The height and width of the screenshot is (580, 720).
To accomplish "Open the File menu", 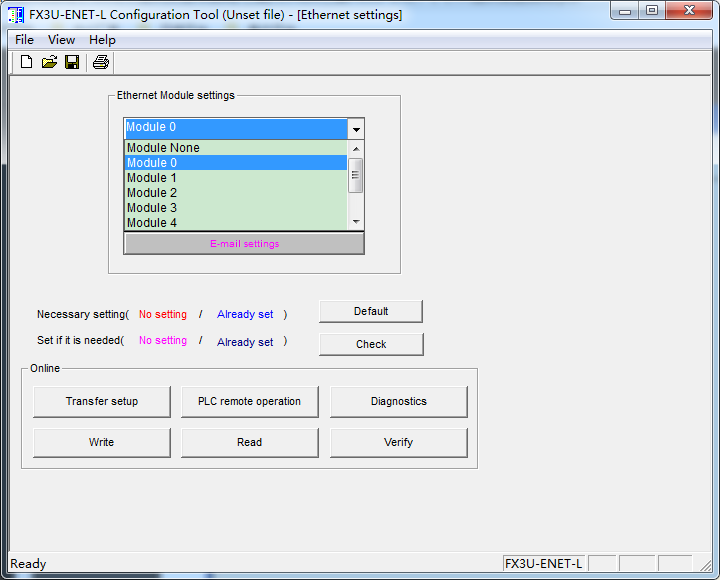I will [x=24, y=40].
